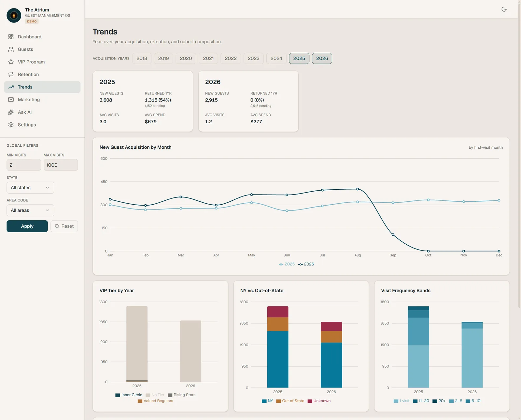
Task: Navigate to Retention page
Action: tap(42, 75)
